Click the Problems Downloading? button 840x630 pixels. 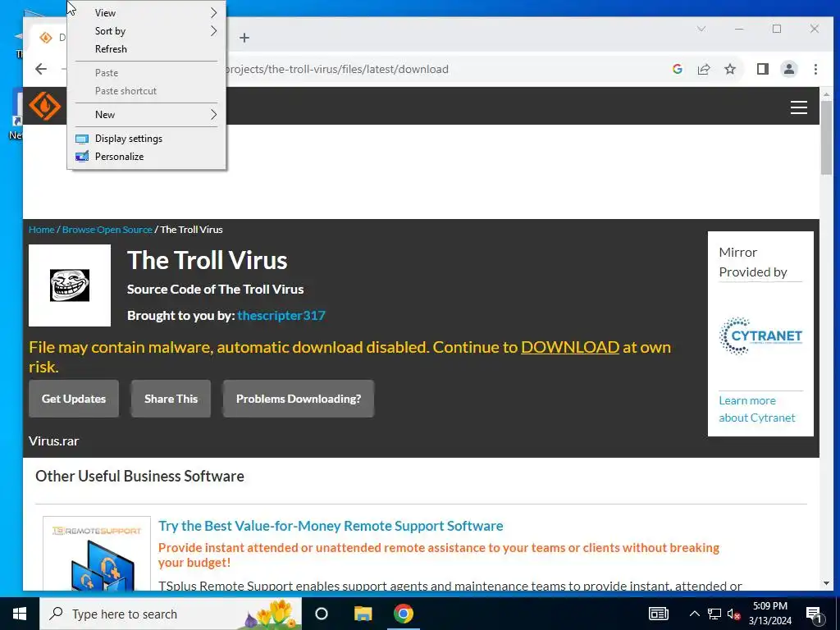(x=299, y=399)
